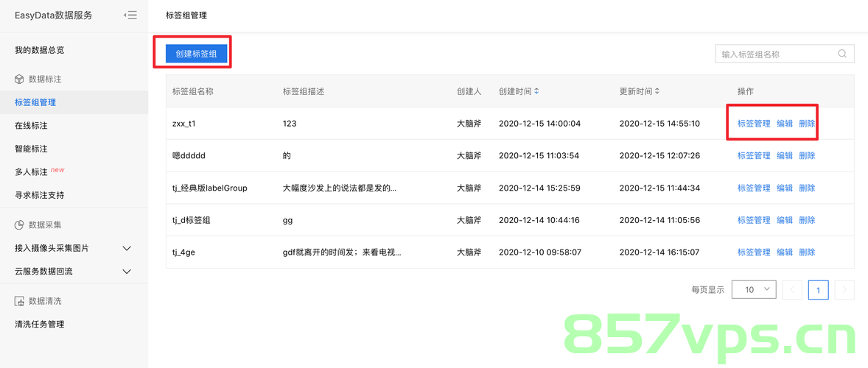Open 标签管理 for zxx_t1

(x=753, y=124)
